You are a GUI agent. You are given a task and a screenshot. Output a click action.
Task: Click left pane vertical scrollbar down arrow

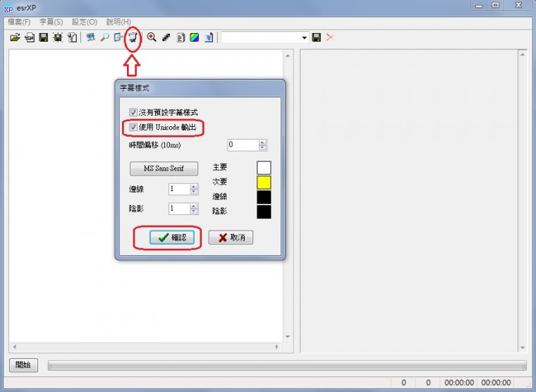tap(288, 336)
